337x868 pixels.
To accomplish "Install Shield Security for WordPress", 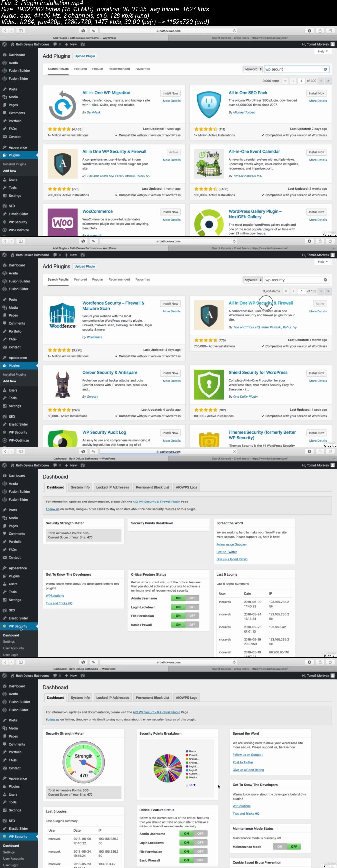I will pos(317,373).
